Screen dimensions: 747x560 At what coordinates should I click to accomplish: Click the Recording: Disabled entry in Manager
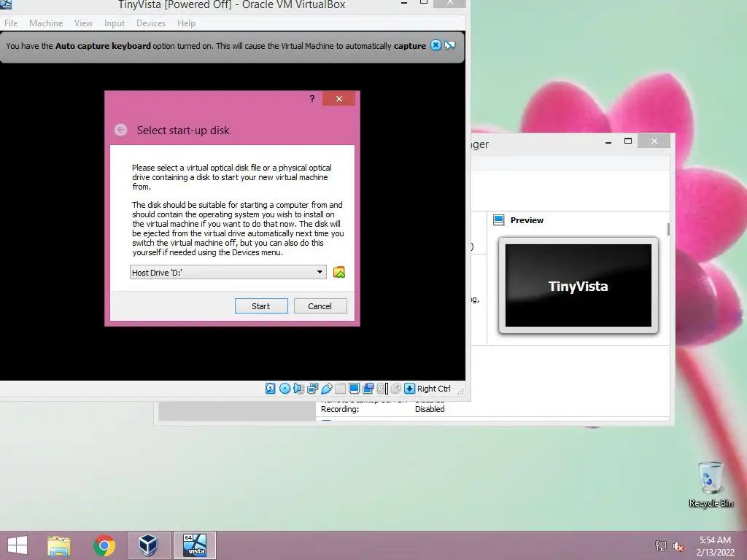coord(382,409)
